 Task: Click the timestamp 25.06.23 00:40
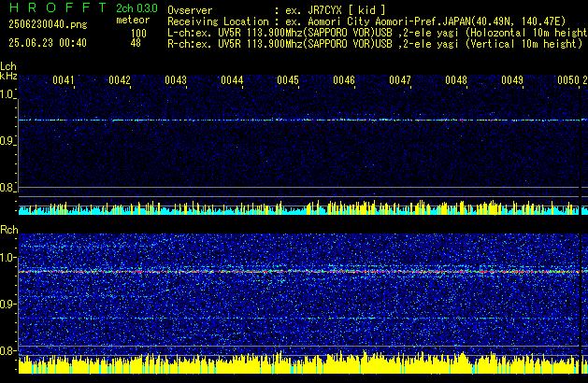click(48, 43)
